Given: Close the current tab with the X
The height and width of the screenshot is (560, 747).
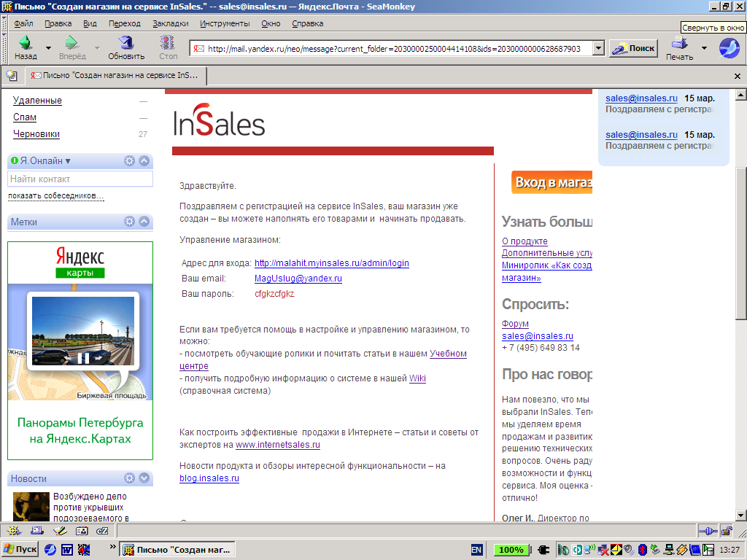Looking at the screenshot, I should point(737,76).
